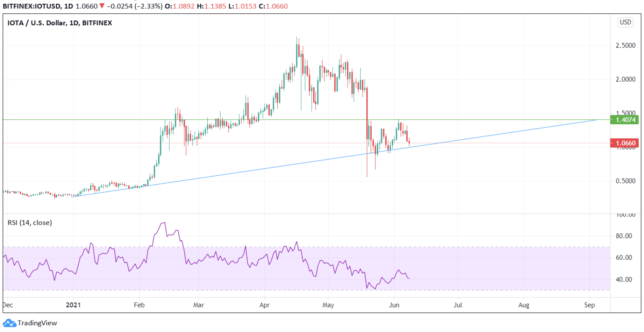Screen dimensions: 644x332
Task: Click the Feb label on time axis
Action: (x=139, y=305)
